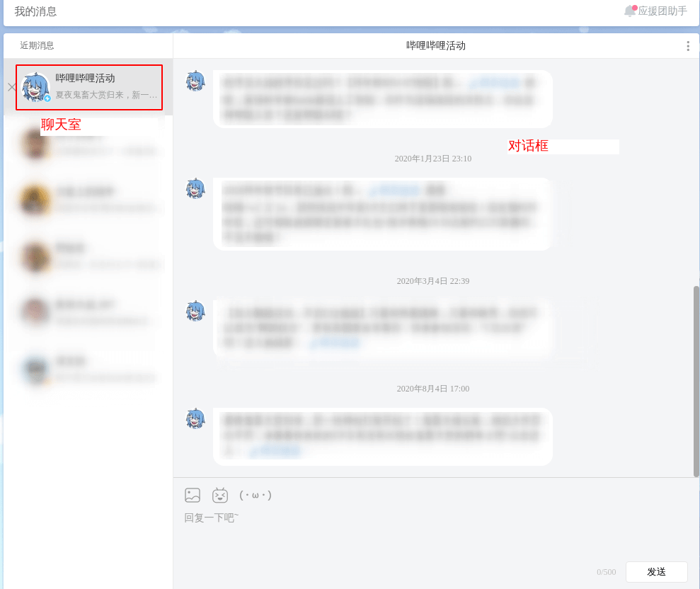The width and height of the screenshot is (700, 589).
Task: Click the chat history vertical scrollbar
Action: (x=696, y=381)
